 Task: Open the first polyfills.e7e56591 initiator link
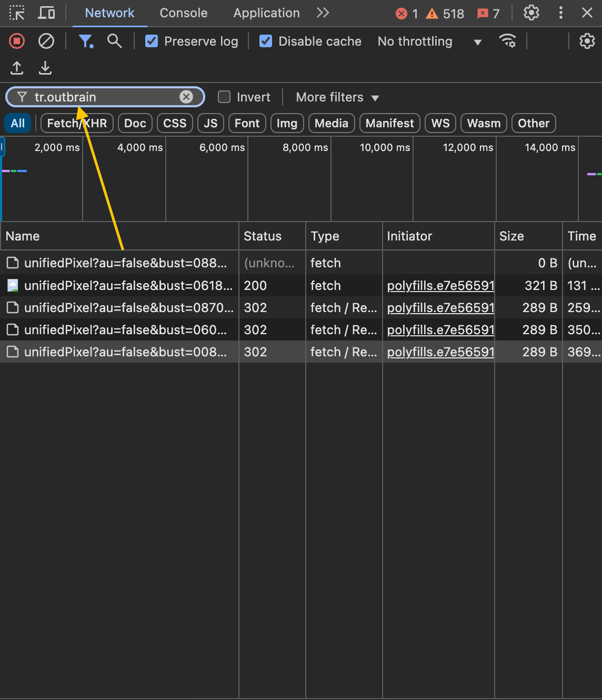(440, 286)
